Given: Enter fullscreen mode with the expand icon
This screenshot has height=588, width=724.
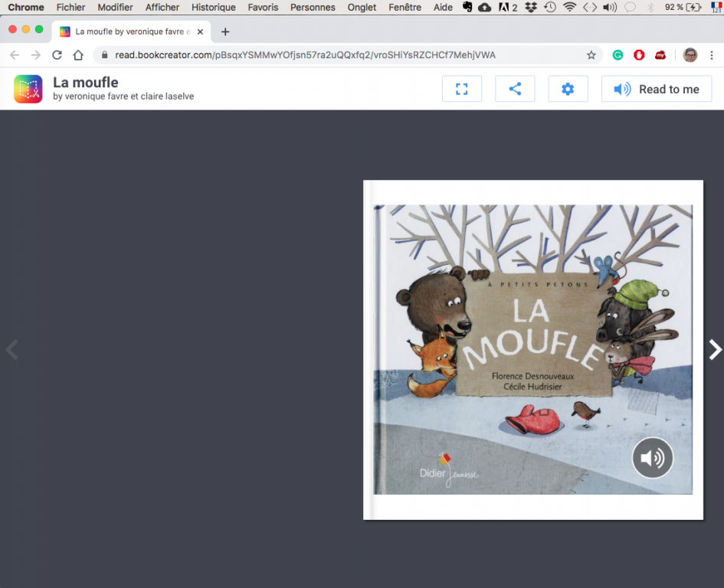Looking at the screenshot, I should coord(462,89).
